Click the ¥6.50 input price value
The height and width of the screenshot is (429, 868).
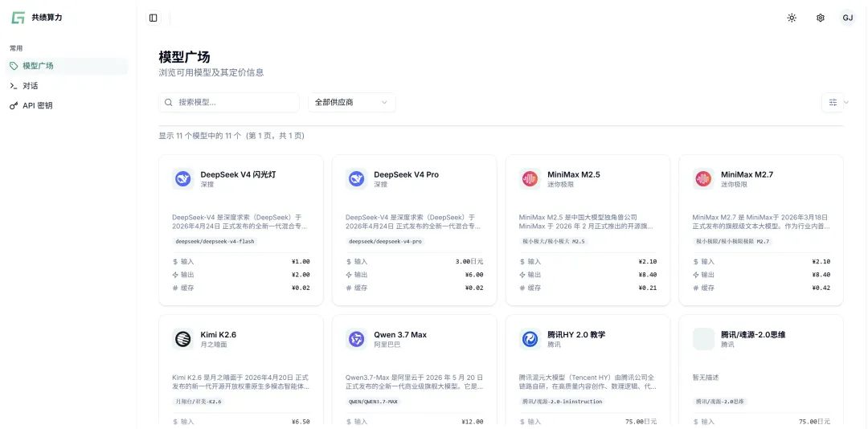click(x=301, y=422)
